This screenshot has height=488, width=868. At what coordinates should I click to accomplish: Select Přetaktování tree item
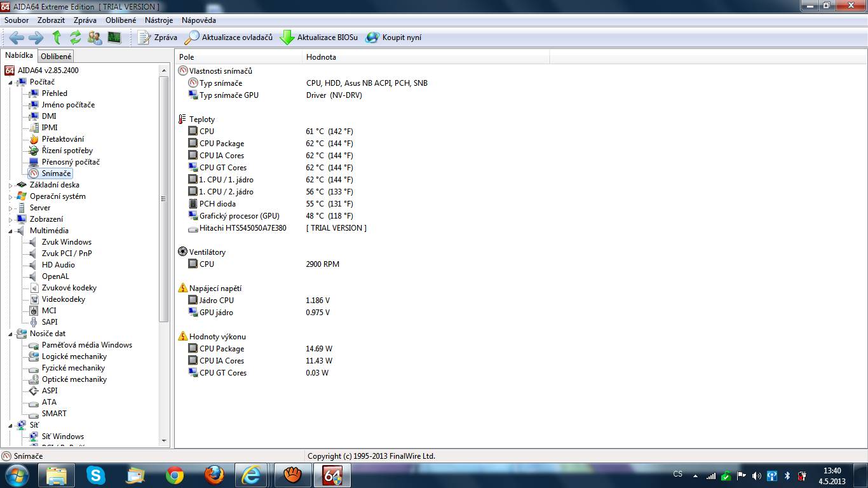tap(63, 139)
